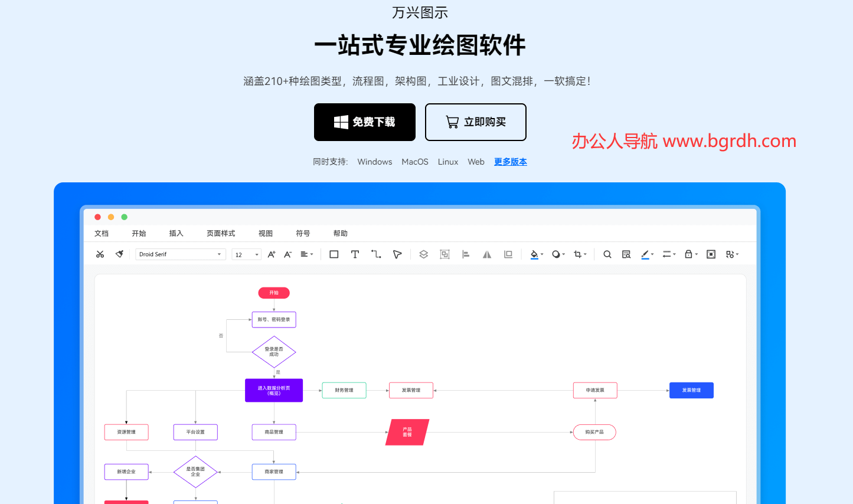Open the 更多版本 link

coord(510,161)
